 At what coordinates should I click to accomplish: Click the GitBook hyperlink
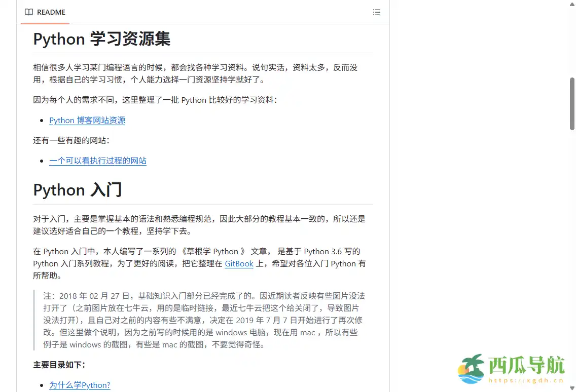click(239, 263)
